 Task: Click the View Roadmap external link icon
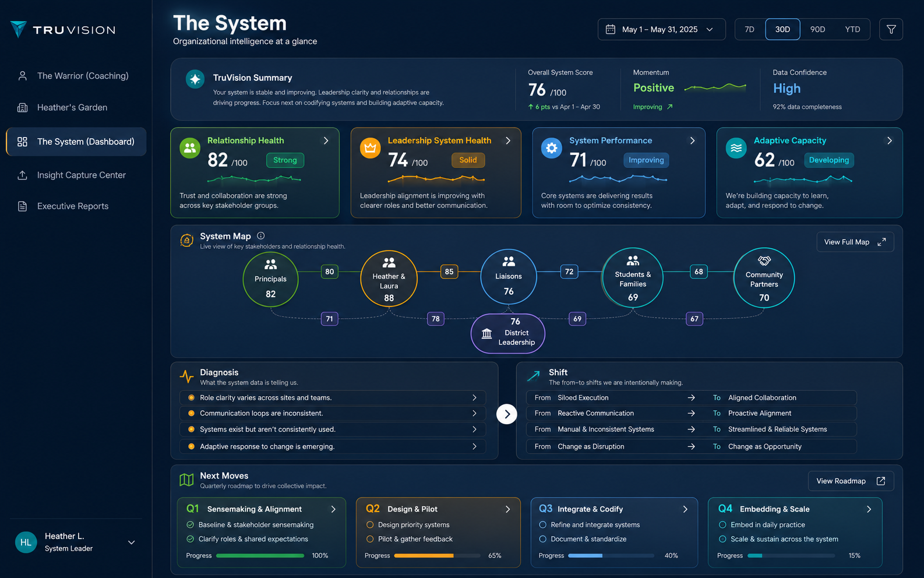pos(881,481)
